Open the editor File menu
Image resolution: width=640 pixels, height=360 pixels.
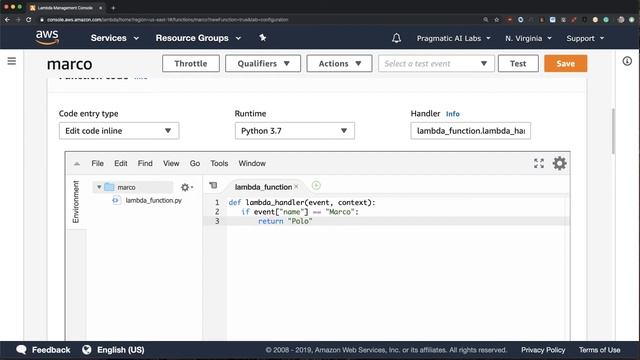(x=98, y=163)
